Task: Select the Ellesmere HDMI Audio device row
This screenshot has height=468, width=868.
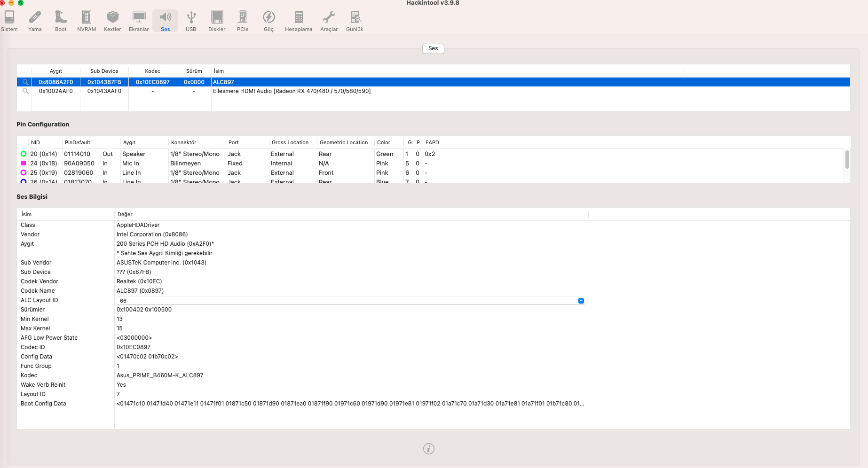Action: coord(292,91)
